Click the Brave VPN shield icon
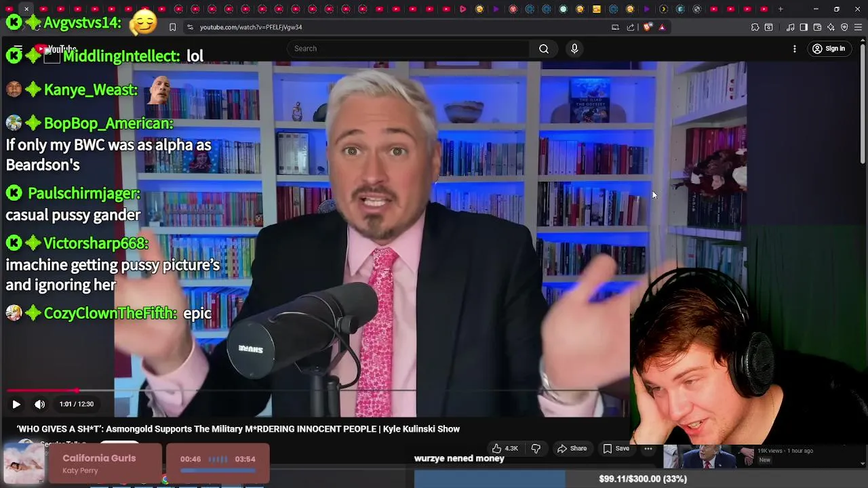Screen dimensions: 868x488 [844, 27]
